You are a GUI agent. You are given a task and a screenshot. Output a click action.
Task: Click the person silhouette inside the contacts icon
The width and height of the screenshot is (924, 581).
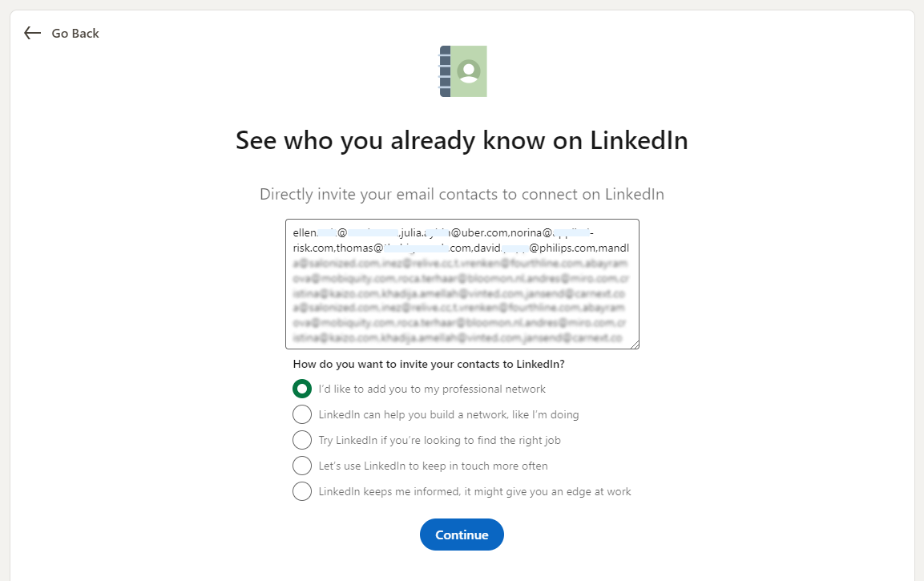pos(467,71)
